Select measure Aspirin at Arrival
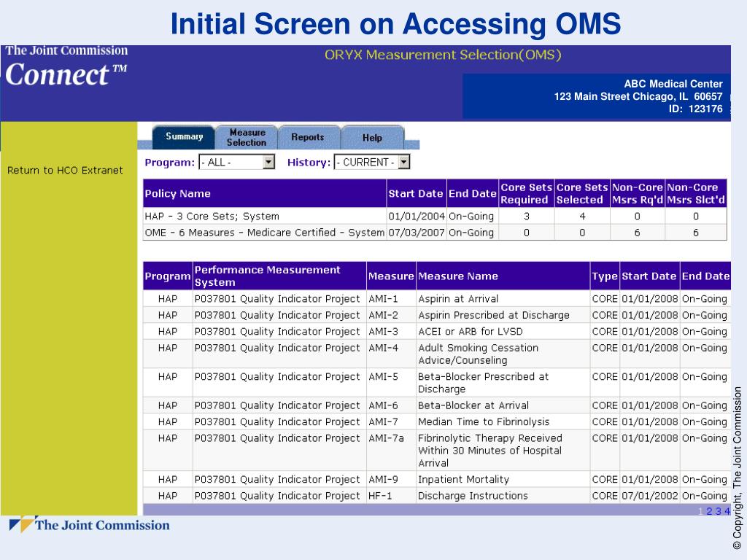The image size is (747, 560). coord(458,299)
